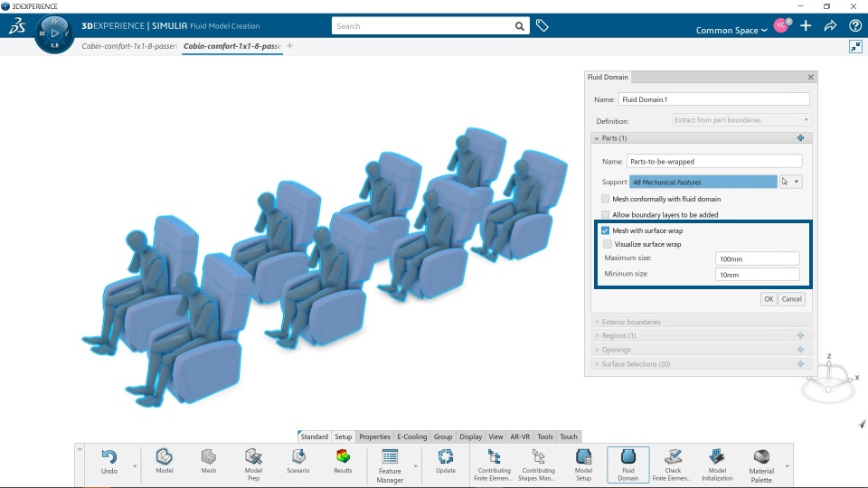The image size is (868, 488).
Task: Click Cancel in Fluid Domain dialog
Action: click(x=791, y=299)
